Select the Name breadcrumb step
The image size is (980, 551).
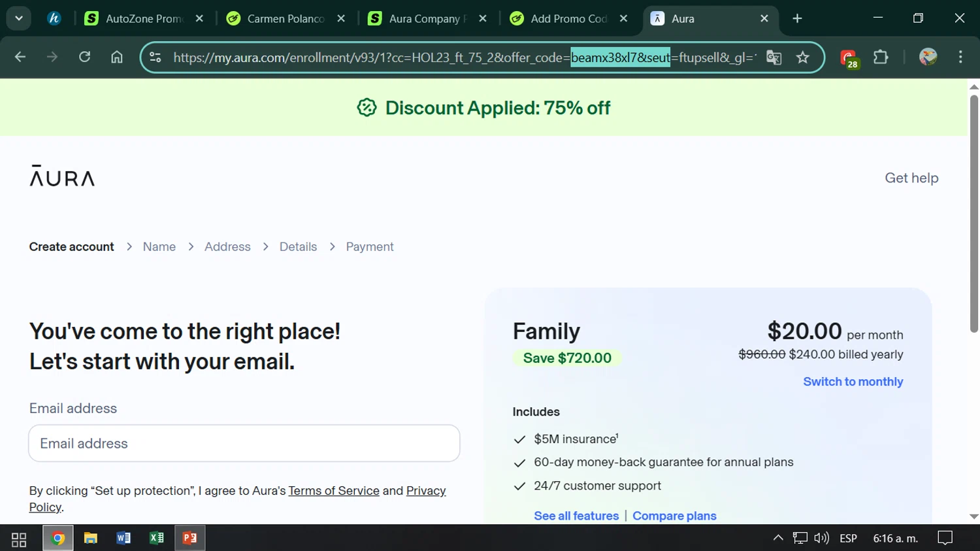point(159,246)
